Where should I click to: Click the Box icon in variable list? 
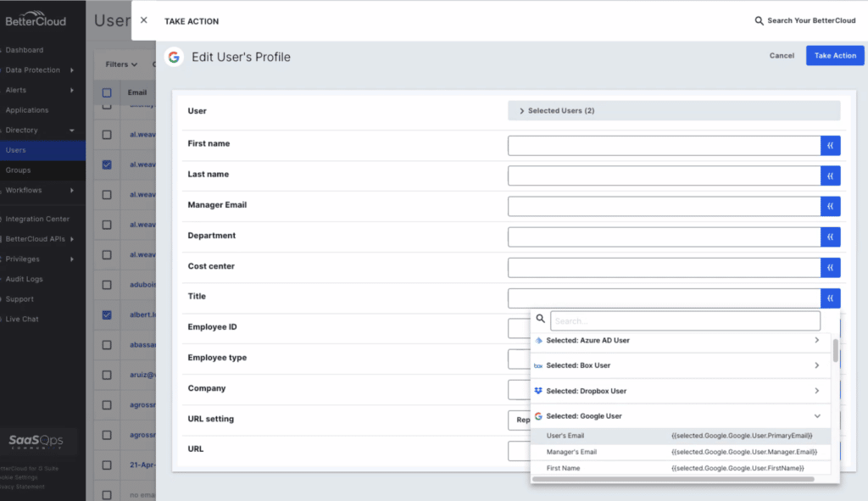[x=538, y=366]
